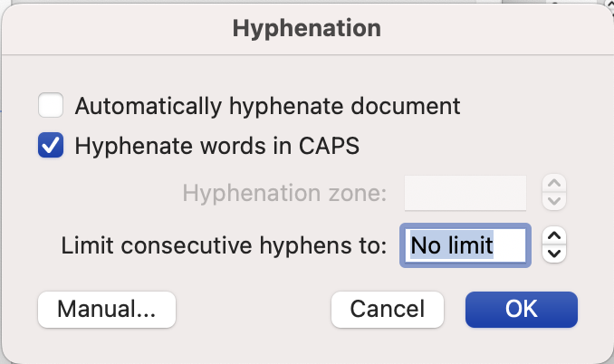Enable Automatically hyphenate document checkbox
614x364 pixels.
pos(51,106)
